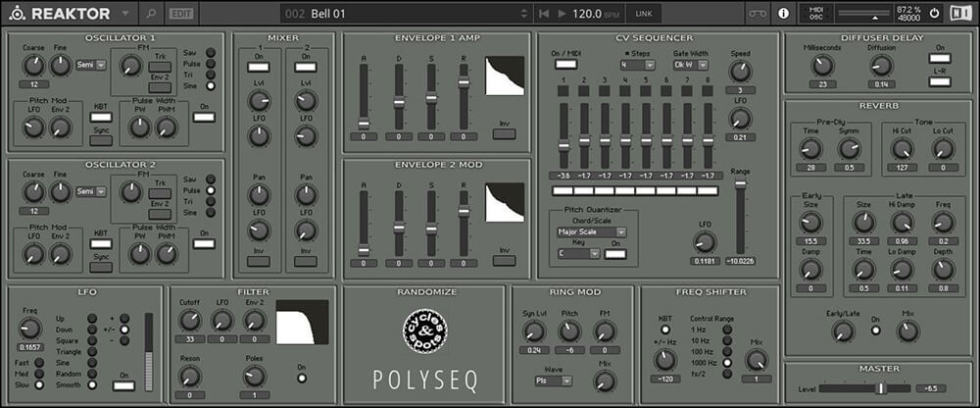The height and width of the screenshot is (408, 980).
Task: Open the Gate Width dropdown
Action: pyautogui.click(x=691, y=65)
